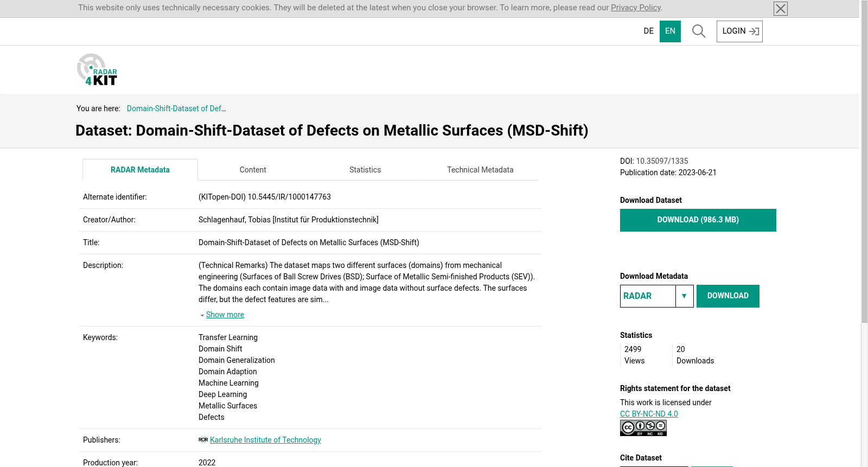Click the DOI 10.35097/1335 value

[x=662, y=161]
